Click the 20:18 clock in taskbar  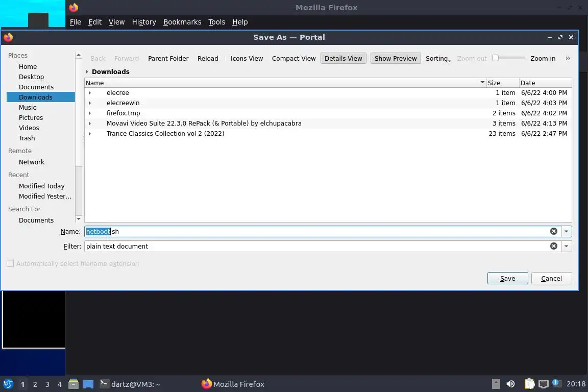pos(576,384)
